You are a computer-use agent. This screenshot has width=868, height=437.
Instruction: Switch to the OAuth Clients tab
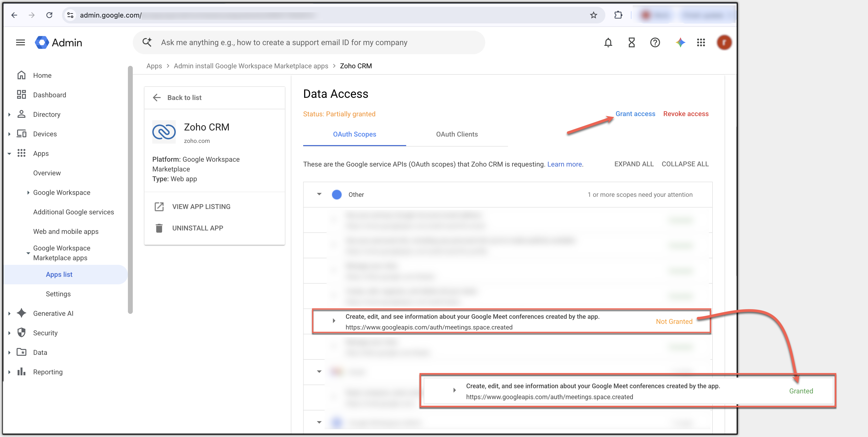pos(457,134)
